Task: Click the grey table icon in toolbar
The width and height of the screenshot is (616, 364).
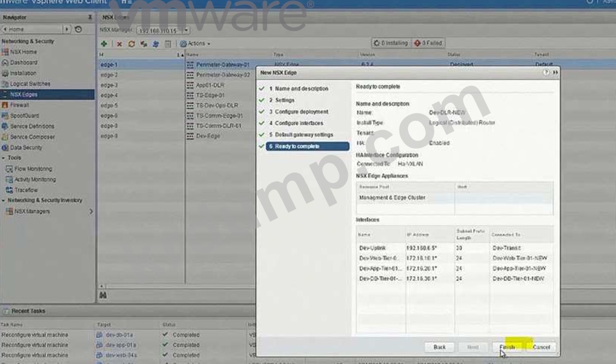Action: pos(168,44)
